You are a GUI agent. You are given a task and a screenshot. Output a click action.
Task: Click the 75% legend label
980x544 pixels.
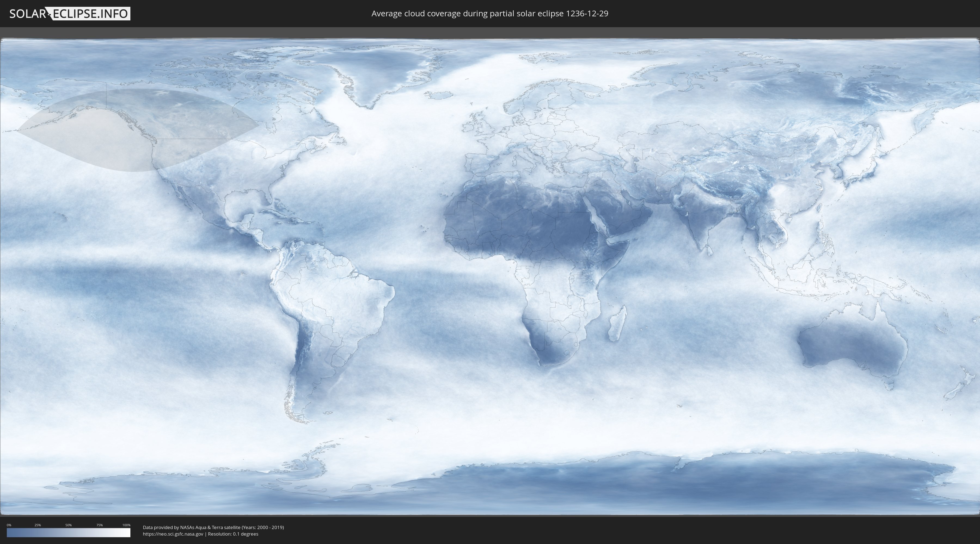(99, 525)
